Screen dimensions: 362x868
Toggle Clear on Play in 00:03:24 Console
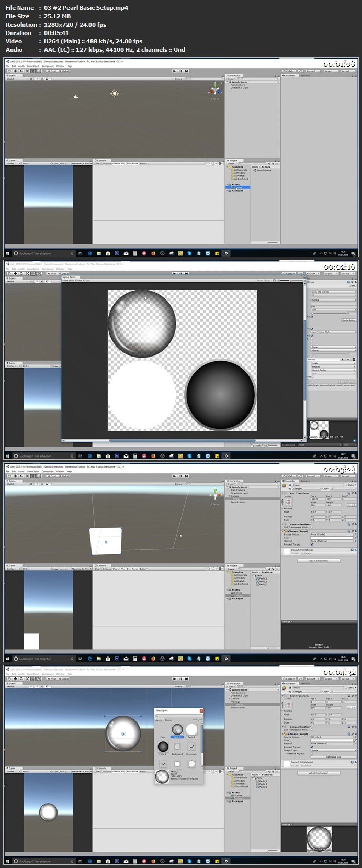pyautogui.click(x=118, y=569)
